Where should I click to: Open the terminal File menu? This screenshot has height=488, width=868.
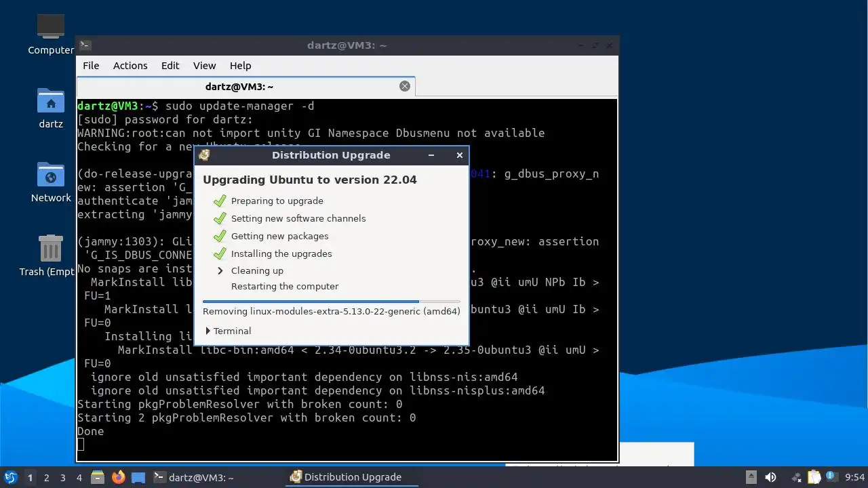(91, 66)
